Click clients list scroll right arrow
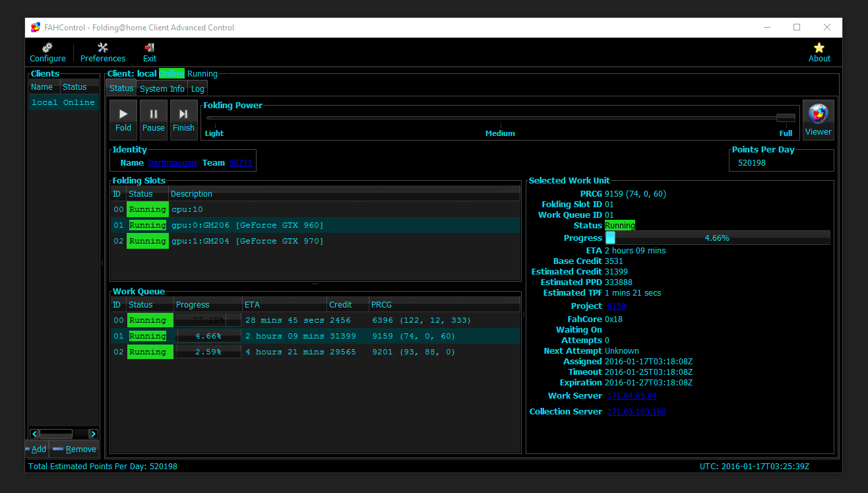868x493 pixels. (93, 434)
